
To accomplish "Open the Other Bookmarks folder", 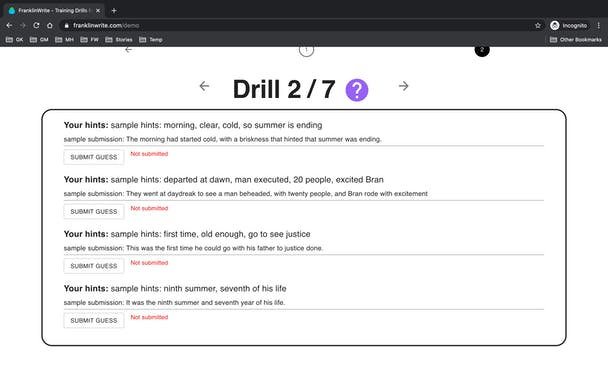I will 576,40.
